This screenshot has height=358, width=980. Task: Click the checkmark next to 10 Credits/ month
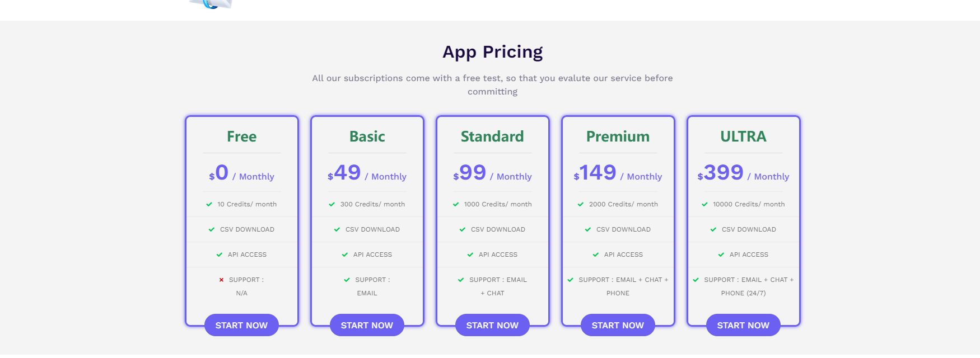(x=209, y=204)
